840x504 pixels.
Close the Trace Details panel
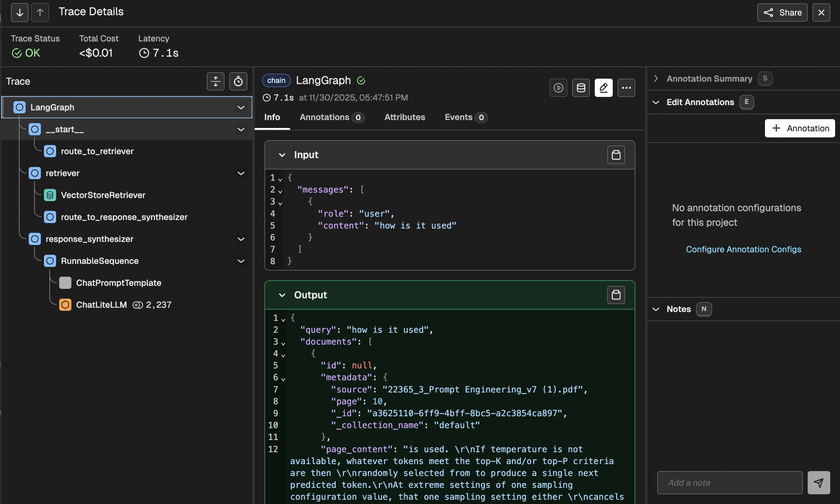821,12
